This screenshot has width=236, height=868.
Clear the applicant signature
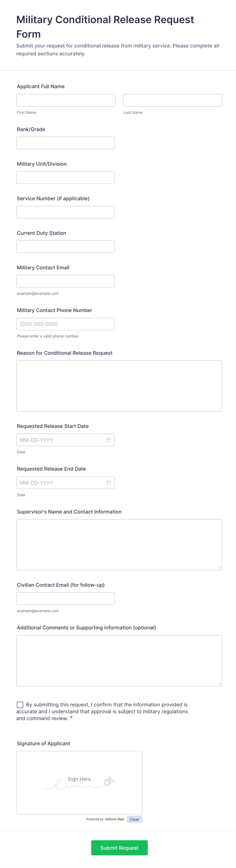point(134,819)
